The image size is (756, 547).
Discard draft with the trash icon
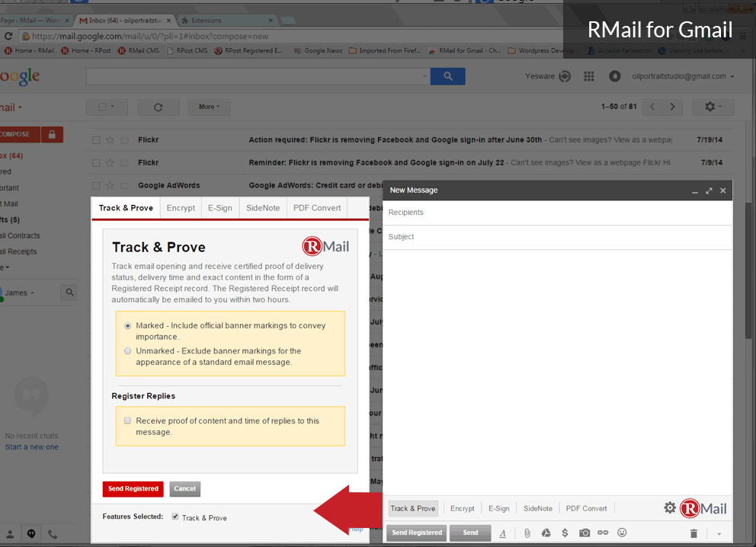[694, 533]
